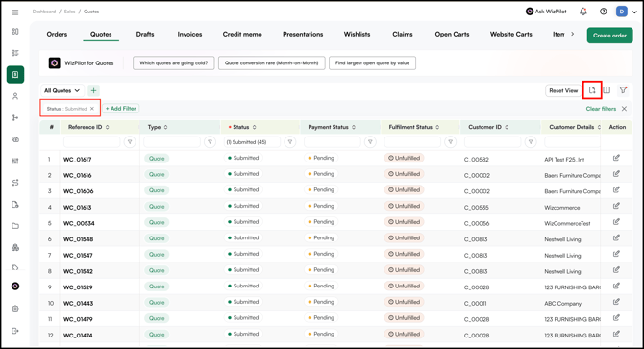Open the WizPilot circle icon in sidebar
Image resolution: width=644 pixels, height=349 pixels.
pos(15,287)
